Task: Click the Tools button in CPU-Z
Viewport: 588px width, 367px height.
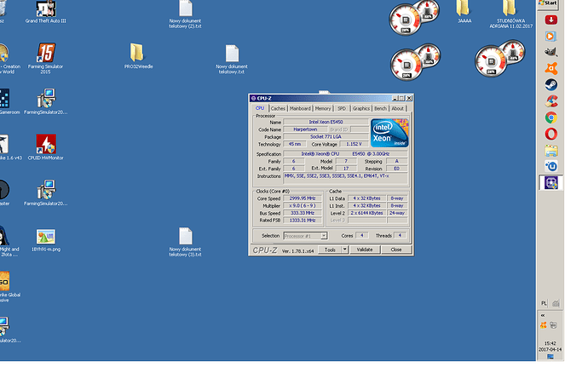Action: coord(330,249)
